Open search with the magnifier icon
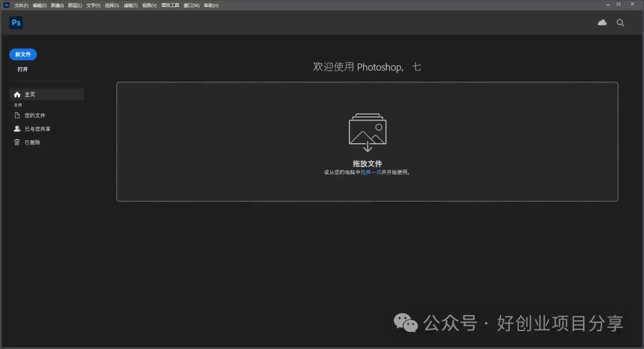Viewport: 644px width, 349px height. (620, 23)
